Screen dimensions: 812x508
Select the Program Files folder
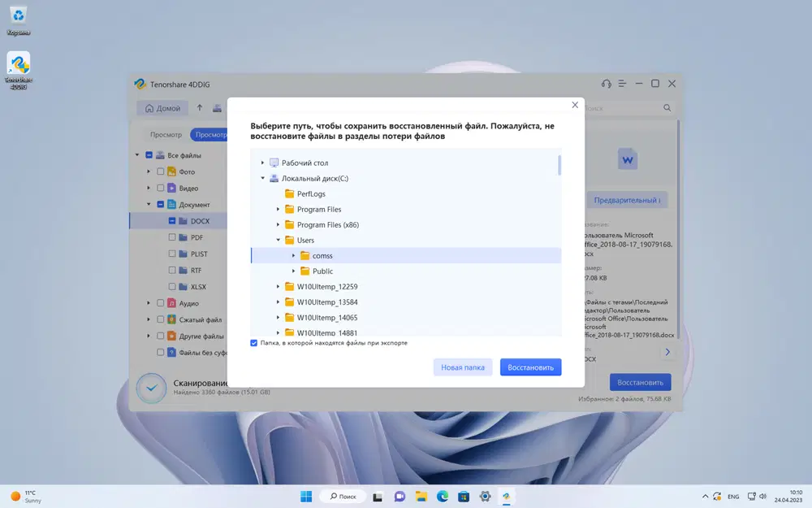pos(318,210)
